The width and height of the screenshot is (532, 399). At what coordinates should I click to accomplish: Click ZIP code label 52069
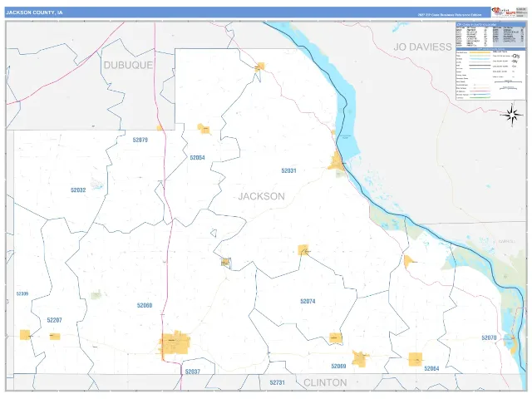click(338, 366)
